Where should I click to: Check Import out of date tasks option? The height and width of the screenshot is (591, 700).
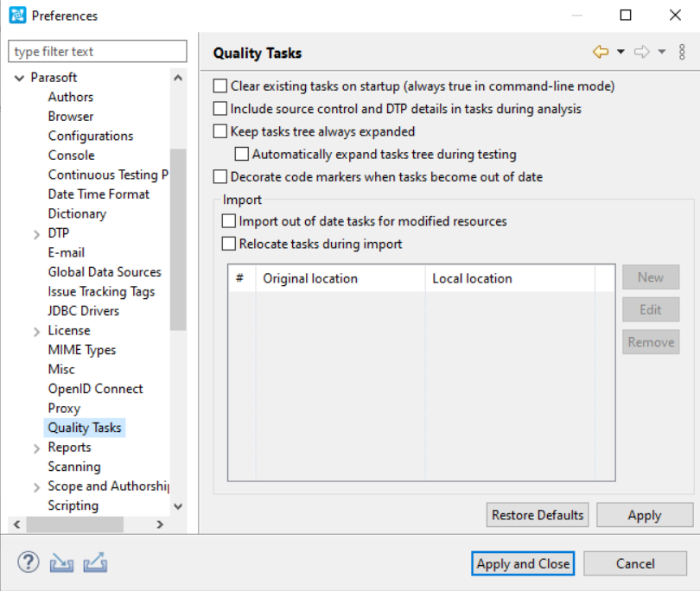click(x=228, y=221)
